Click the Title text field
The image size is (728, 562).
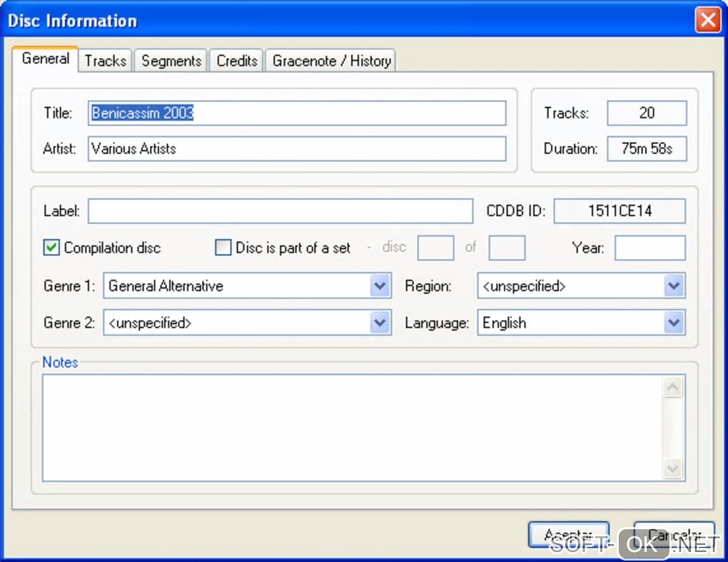click(x=297, y=113)
